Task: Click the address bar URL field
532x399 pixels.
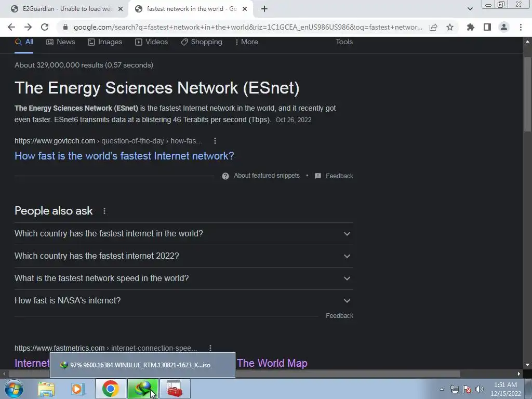Action: tap(248, 27)
